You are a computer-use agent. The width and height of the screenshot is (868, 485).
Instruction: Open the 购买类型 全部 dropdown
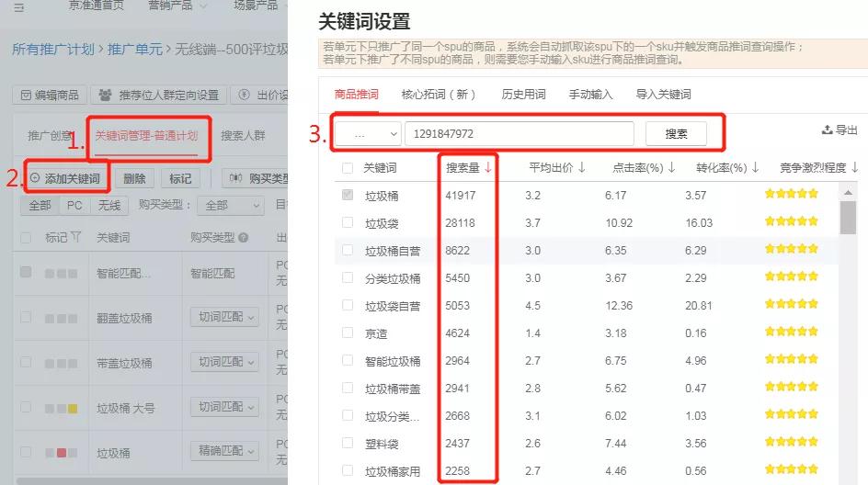pos(231,206)
